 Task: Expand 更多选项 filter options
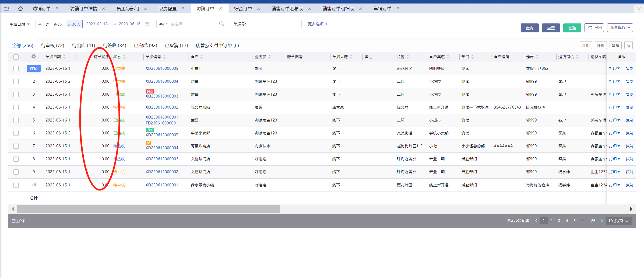318,24
